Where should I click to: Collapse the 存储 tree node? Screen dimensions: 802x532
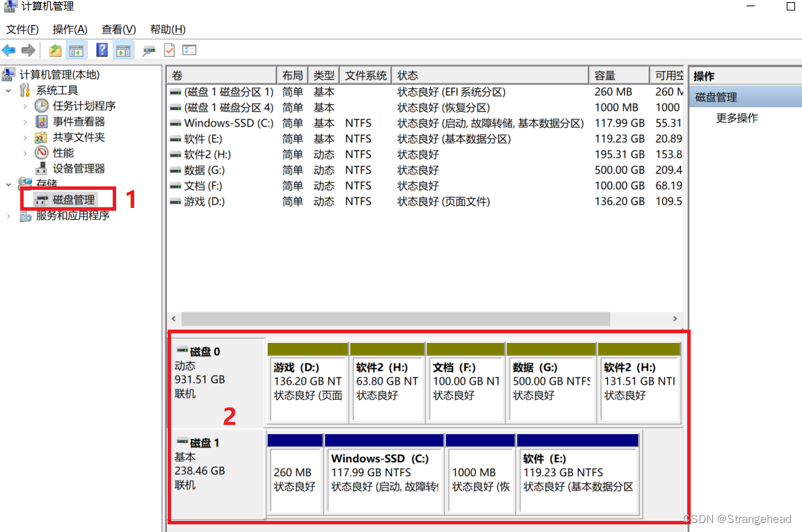pos(8,184)
